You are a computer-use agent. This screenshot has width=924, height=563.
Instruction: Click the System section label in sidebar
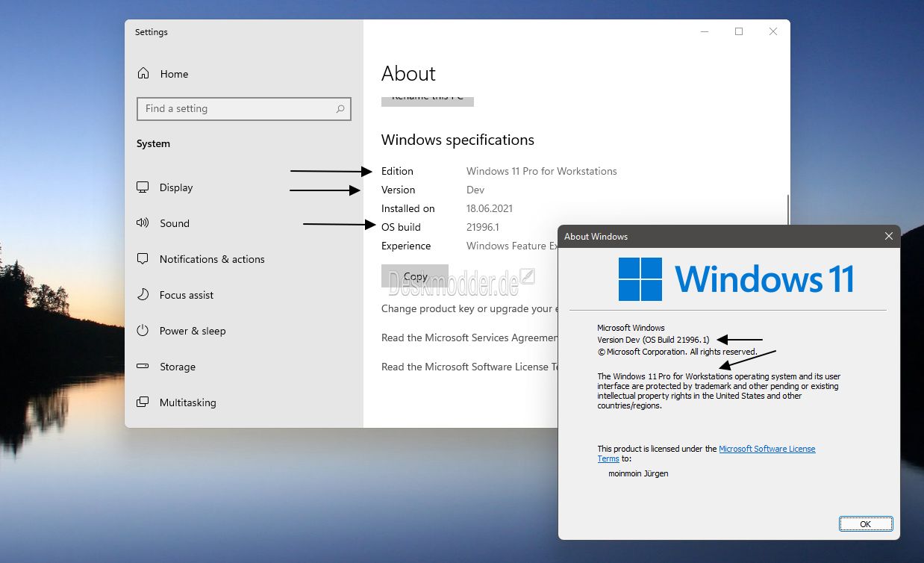[x=153, y=143]
